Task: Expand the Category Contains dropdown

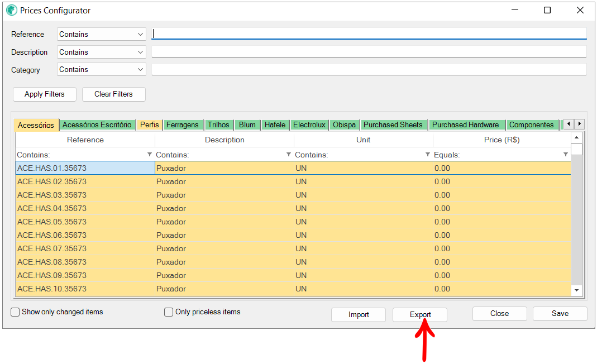Action: coord(102,70)
